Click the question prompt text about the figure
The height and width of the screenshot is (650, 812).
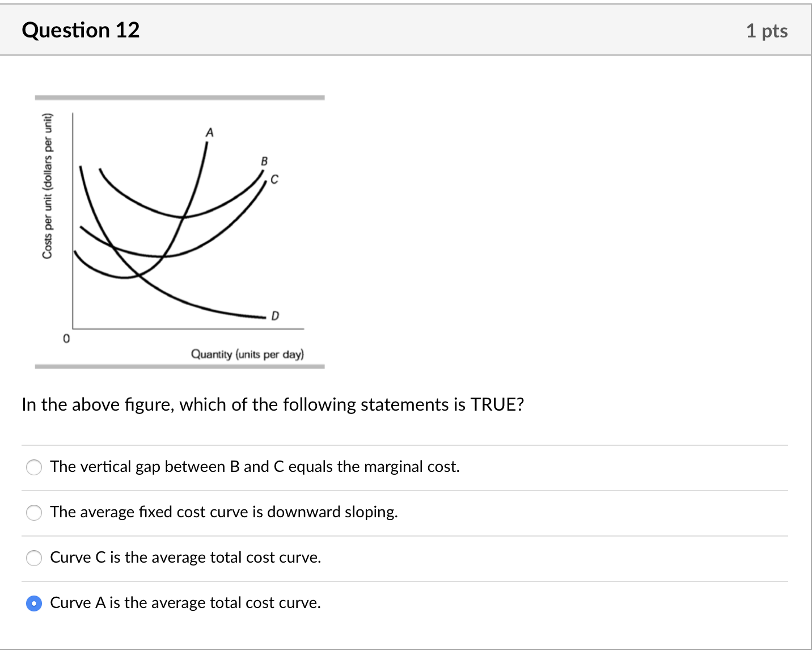(x=273, y=404)
